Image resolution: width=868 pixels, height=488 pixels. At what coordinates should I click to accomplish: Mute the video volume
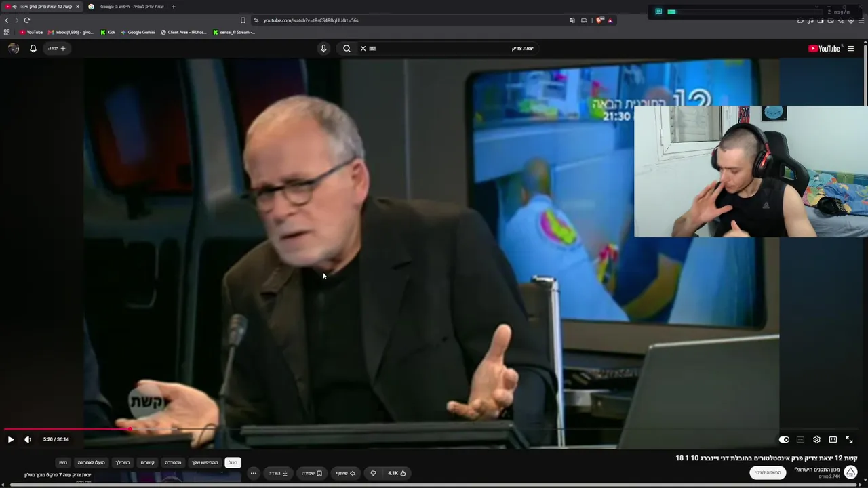tap(28, 439)
